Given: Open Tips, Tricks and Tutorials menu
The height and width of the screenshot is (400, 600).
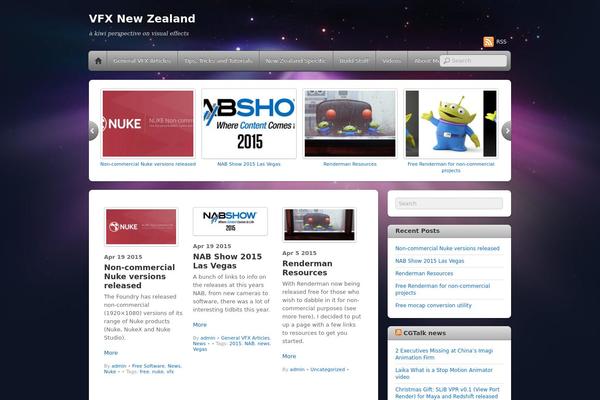Looking at the screenshot, I should click(x=218, y=61).
